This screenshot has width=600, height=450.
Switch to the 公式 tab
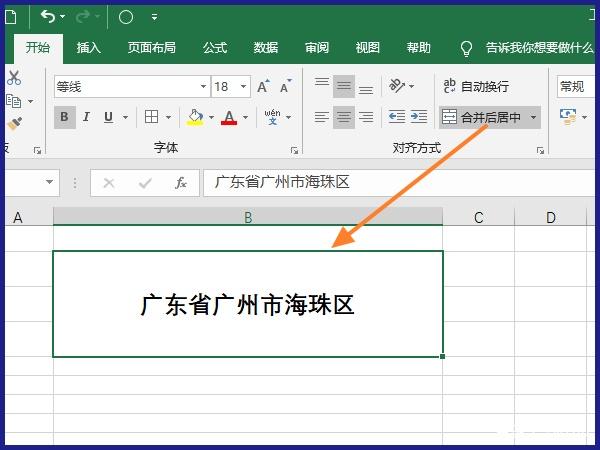coord(215,48)
